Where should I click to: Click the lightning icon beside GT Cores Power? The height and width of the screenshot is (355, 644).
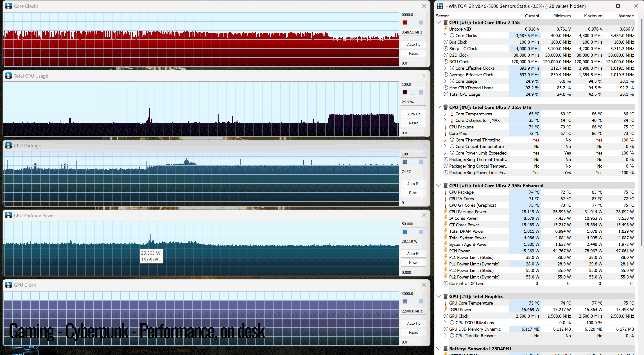[445, 225]
